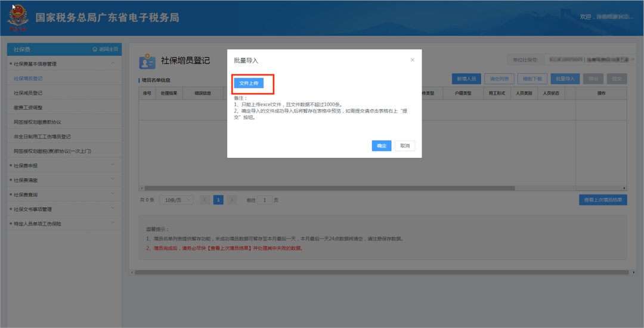The image size is (644, 328).
Task: Go back via 返回主页 home link
Action: [x=106, y=49]
